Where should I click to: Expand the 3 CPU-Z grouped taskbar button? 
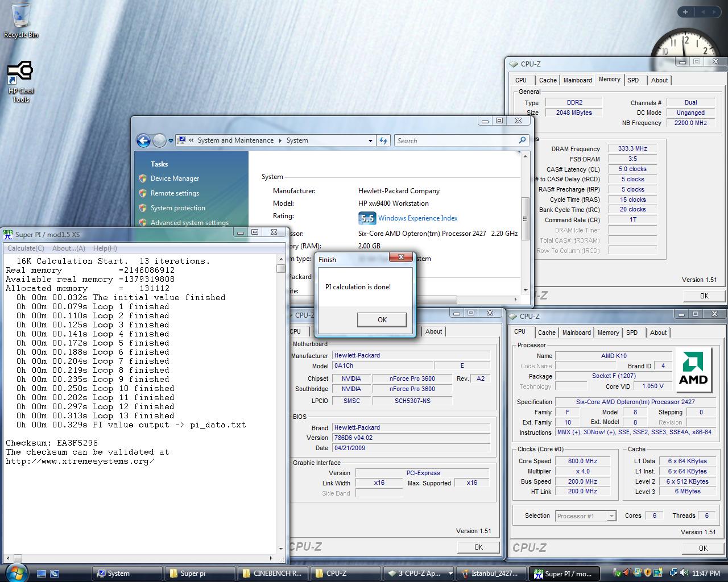pos(419,573)
